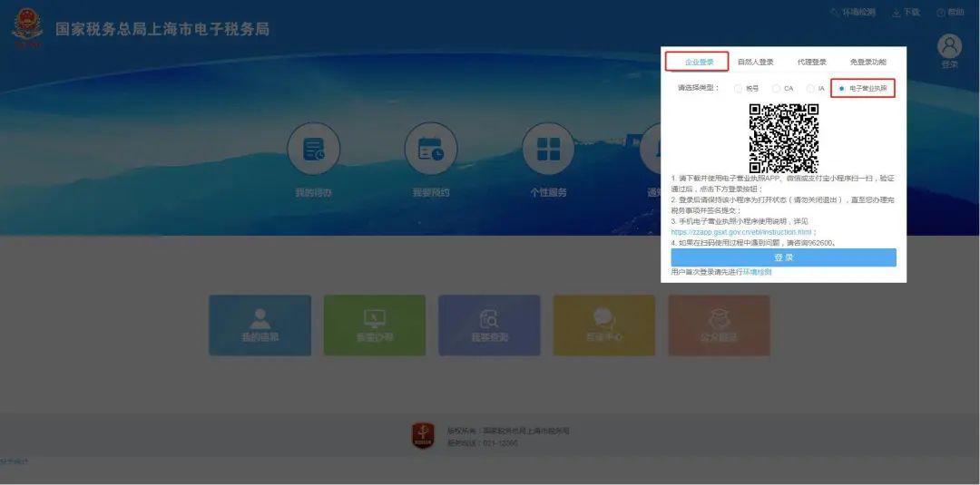Open 我要办税 green tile
This screenshot has height=485, width=980.
click(x=375, y=325)
